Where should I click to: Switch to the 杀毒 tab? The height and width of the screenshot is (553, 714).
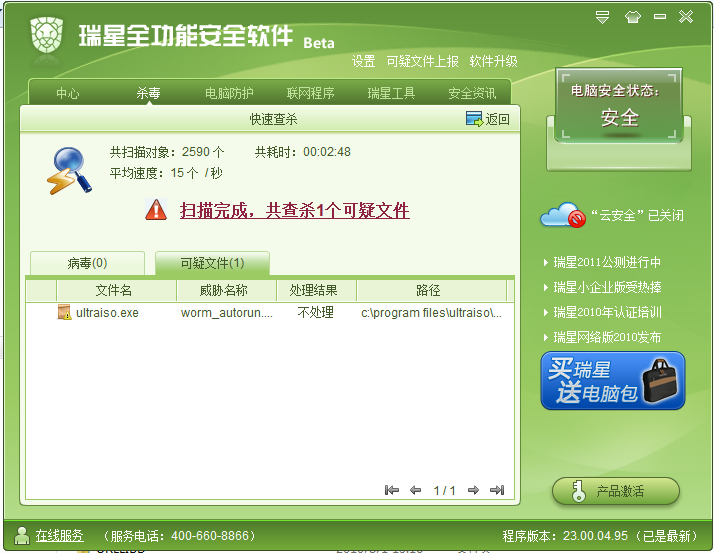[148, 93]
